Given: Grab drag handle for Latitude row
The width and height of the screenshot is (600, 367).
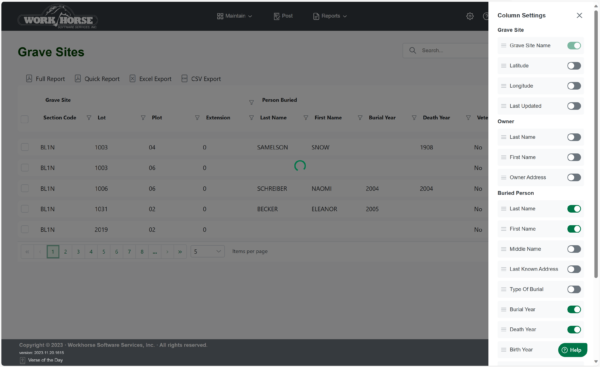Looking at the screenshot, I should pyautogui.click(x=504, y=66).
